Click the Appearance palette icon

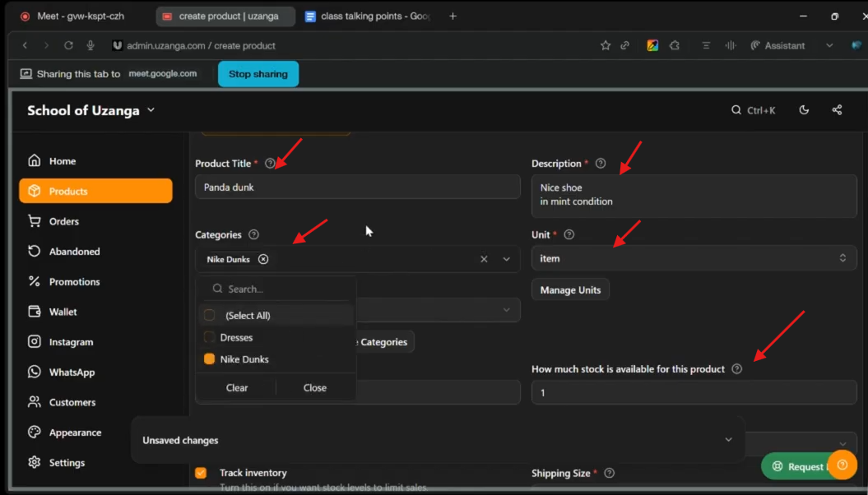(x=35, y=432)
